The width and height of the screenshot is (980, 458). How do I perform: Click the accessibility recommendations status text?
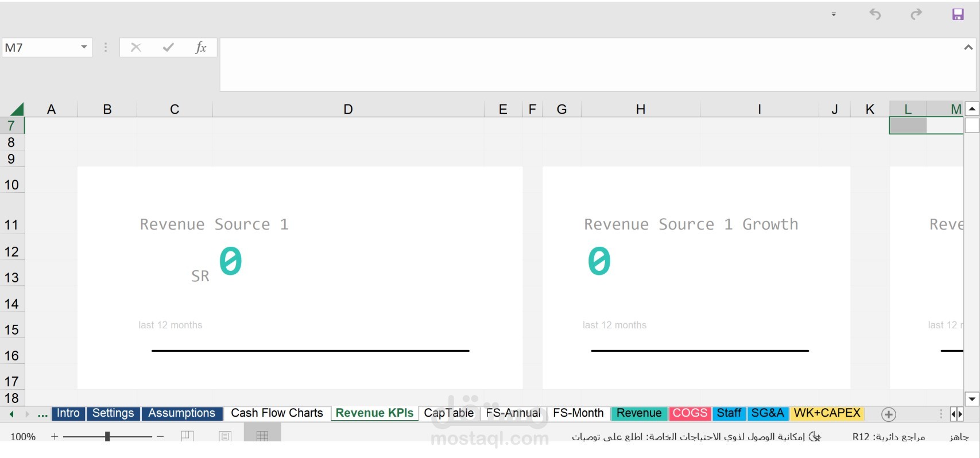(x=688, y=437)
